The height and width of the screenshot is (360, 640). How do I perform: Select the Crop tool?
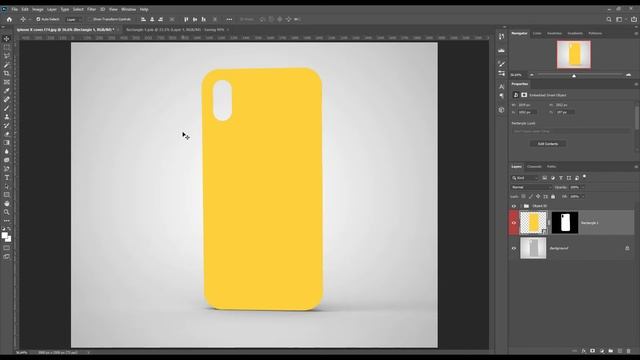[x=7, y=73]
